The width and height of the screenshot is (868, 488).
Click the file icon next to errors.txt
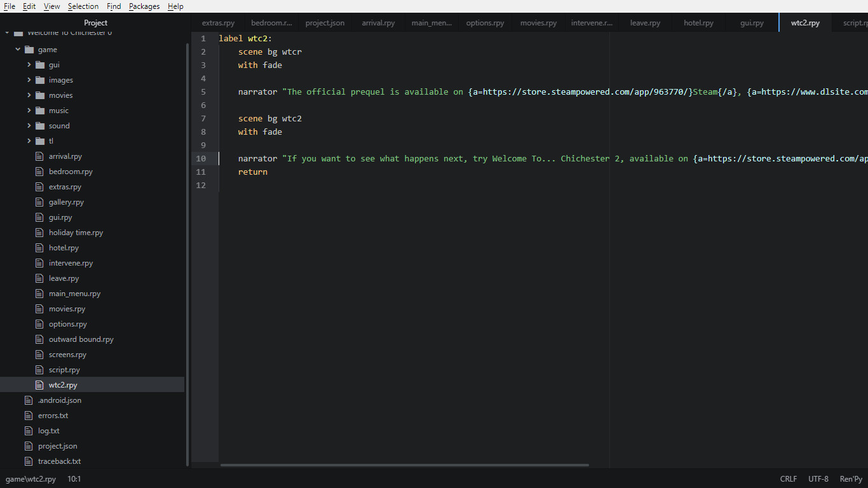tap(28, 415)
